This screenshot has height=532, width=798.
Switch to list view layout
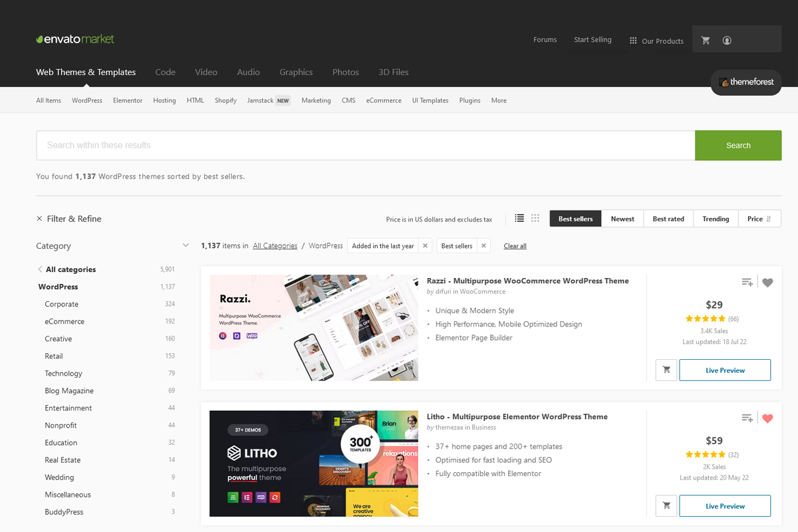[519, 218]
